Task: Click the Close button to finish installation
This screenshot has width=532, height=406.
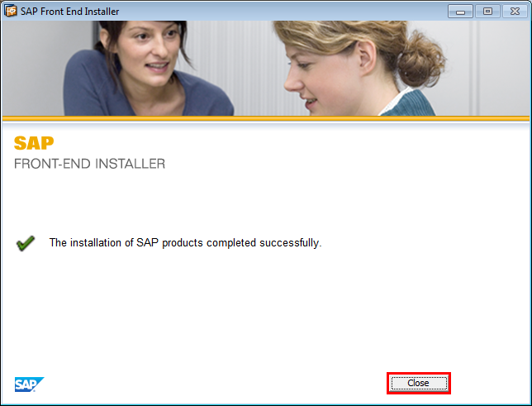Action: pos(418,383)
